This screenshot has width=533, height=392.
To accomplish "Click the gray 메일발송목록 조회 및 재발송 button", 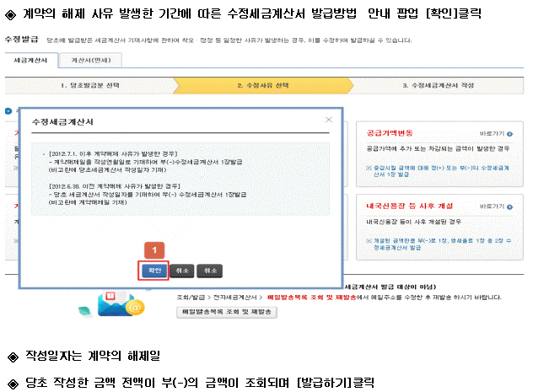I will click(227, 312).
